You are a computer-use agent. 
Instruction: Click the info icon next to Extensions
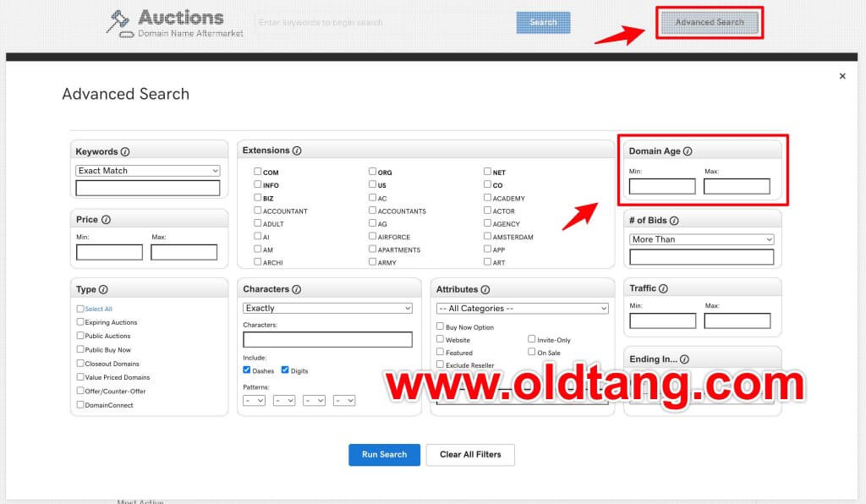(297, 151)
